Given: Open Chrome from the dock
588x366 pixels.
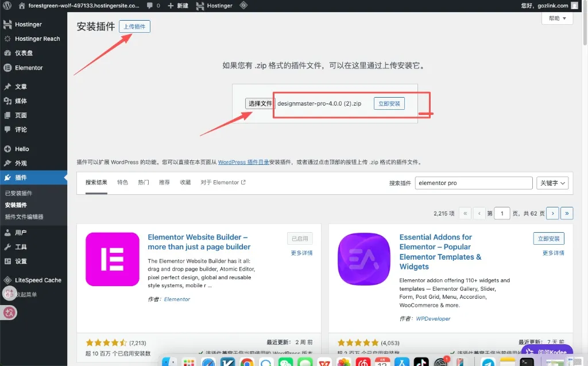Looking at the screenshot, I should tap(247, 363).
